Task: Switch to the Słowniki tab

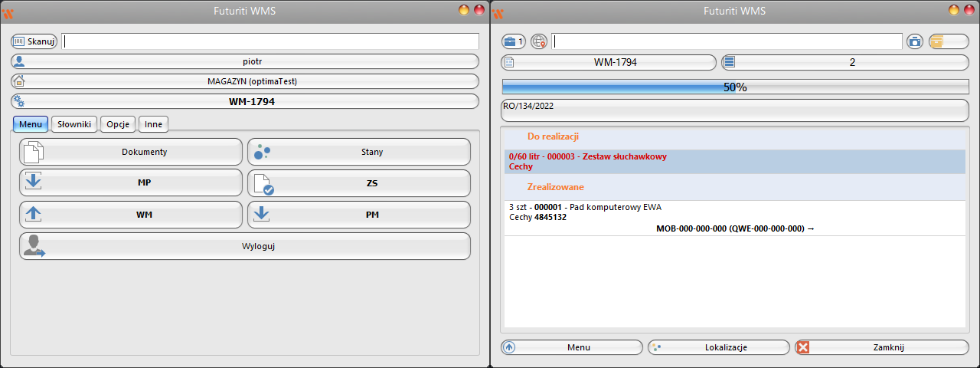Action: click(x=75, y=124)
